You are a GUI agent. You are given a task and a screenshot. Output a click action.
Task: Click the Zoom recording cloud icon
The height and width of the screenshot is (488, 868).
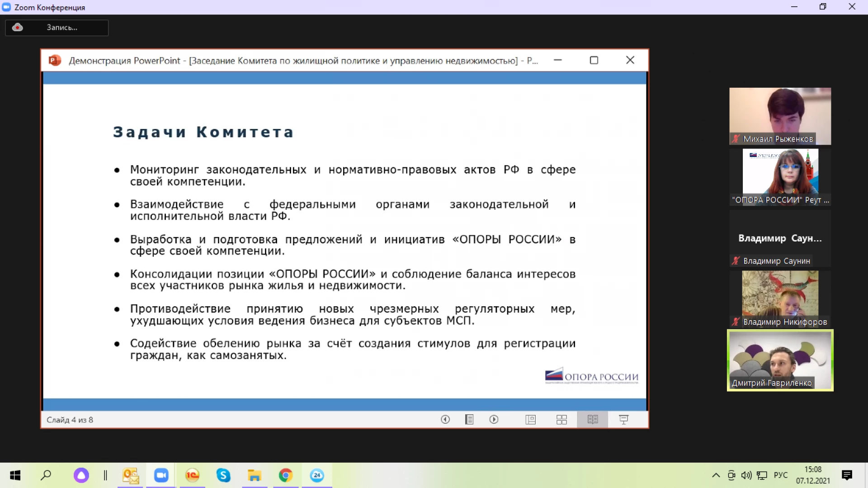(18, 27)
